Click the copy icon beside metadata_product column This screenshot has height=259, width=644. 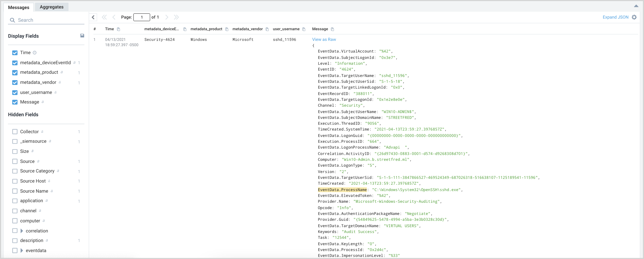click(x=227, y=29)
